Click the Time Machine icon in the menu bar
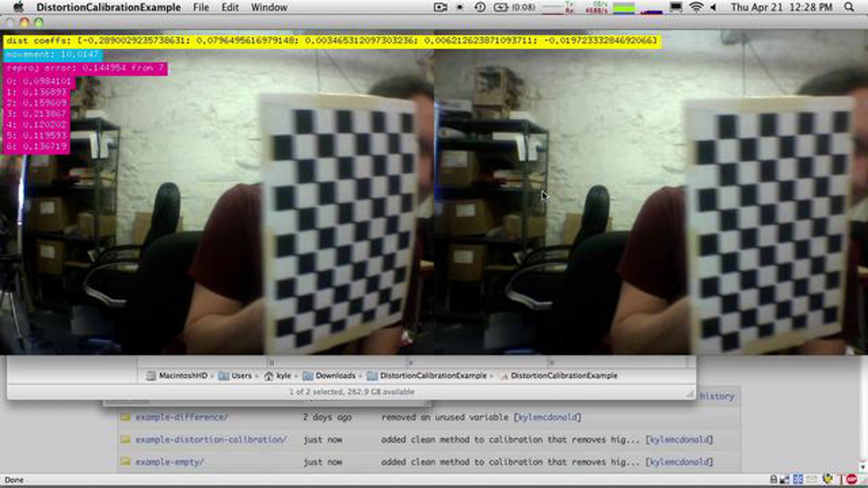 click(480, 7)
